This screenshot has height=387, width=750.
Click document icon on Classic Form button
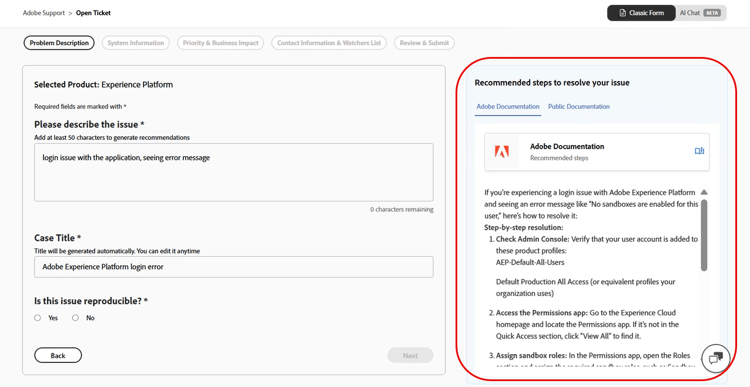click(622, 13)
